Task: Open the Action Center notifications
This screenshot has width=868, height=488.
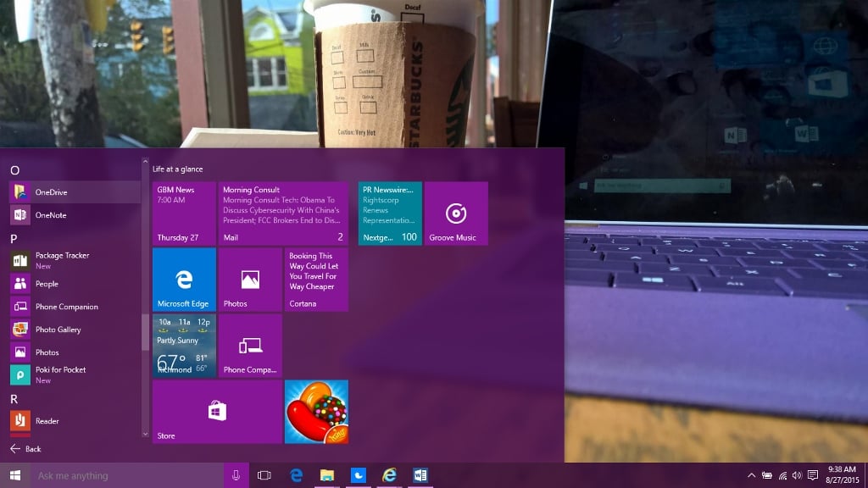Action: (813, 475)
